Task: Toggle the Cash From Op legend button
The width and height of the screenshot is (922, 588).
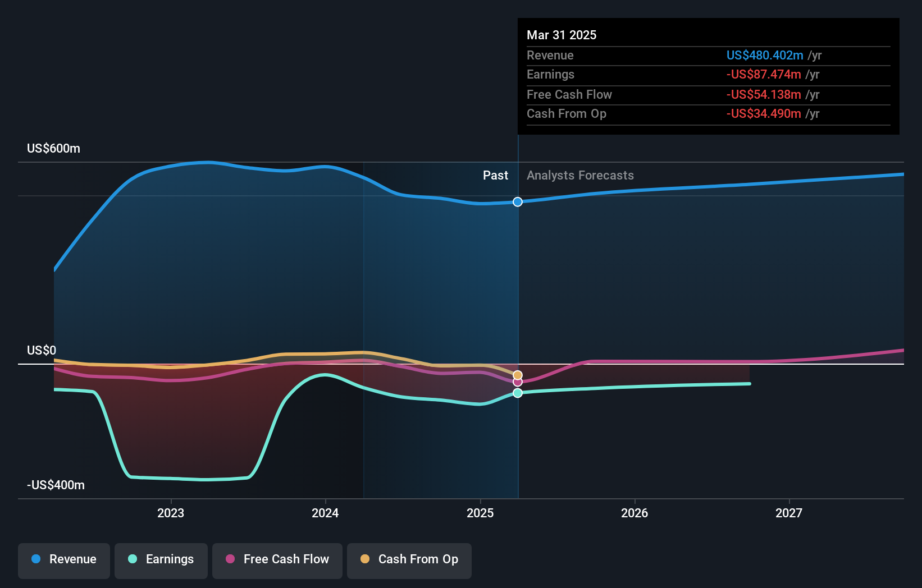Action: pyautogui.click(x=409, y=561)
